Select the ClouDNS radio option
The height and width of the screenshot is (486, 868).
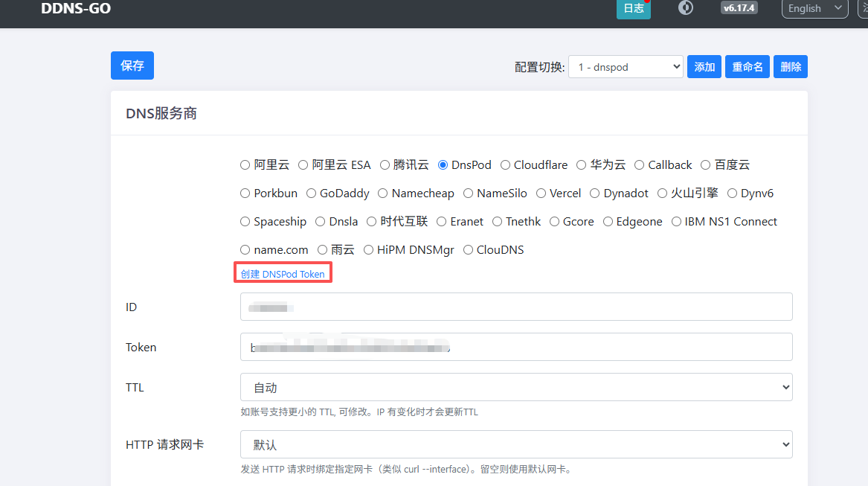tap(468, 250)
